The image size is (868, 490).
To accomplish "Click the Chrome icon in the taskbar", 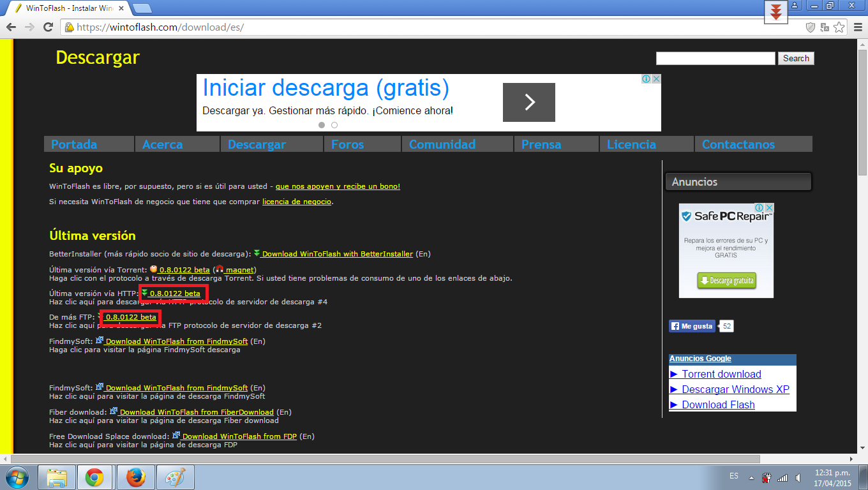I will [95, 477].
